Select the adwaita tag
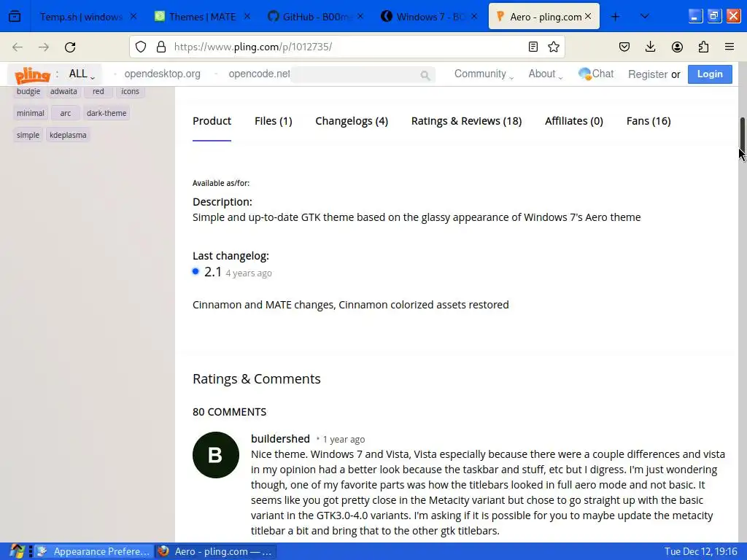This screenshot has width=747, height=560. [63, 91]
